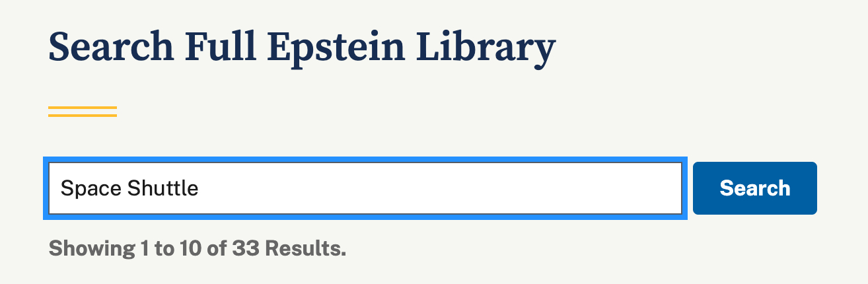
Task: Click the Search Full Epstein Library heading
Action: (x=302, y=48)
